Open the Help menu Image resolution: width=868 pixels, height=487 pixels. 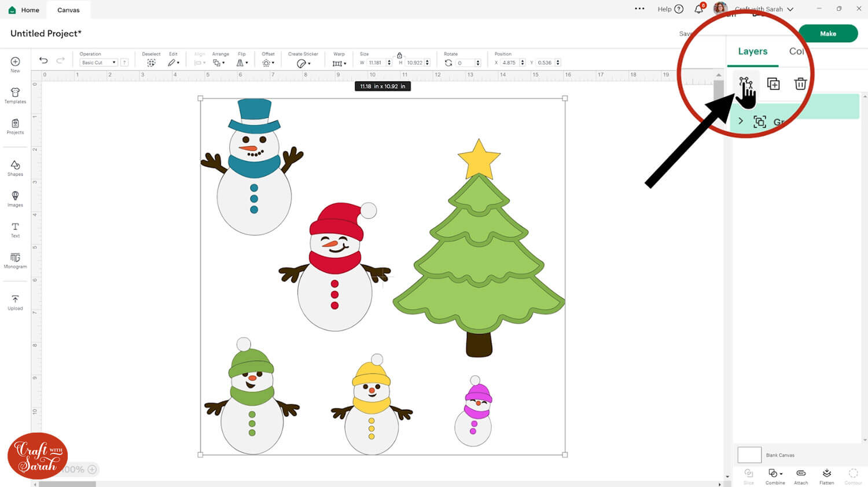point(670,9)
